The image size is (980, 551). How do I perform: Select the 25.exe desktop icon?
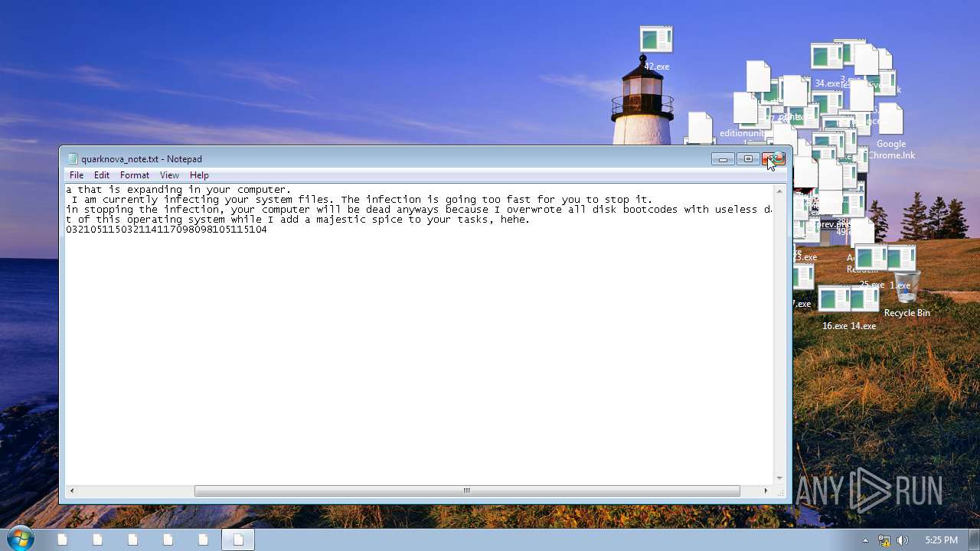(x=871, y=267)
